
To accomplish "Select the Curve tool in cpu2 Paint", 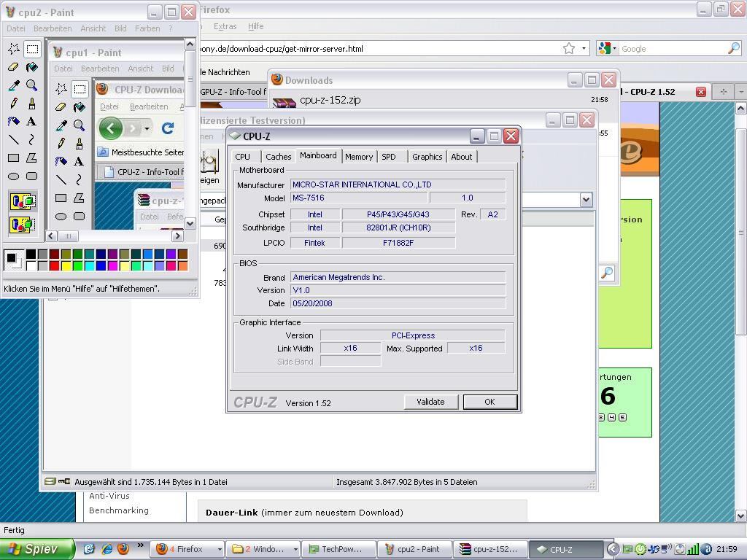I will [32, 139].
